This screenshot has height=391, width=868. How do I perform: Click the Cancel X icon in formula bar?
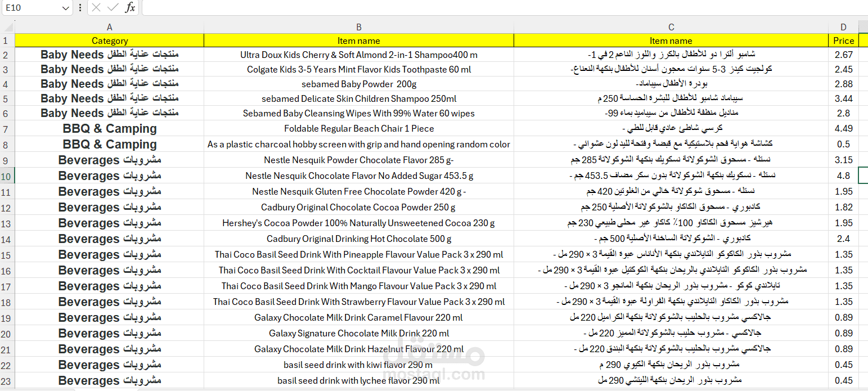96,7
